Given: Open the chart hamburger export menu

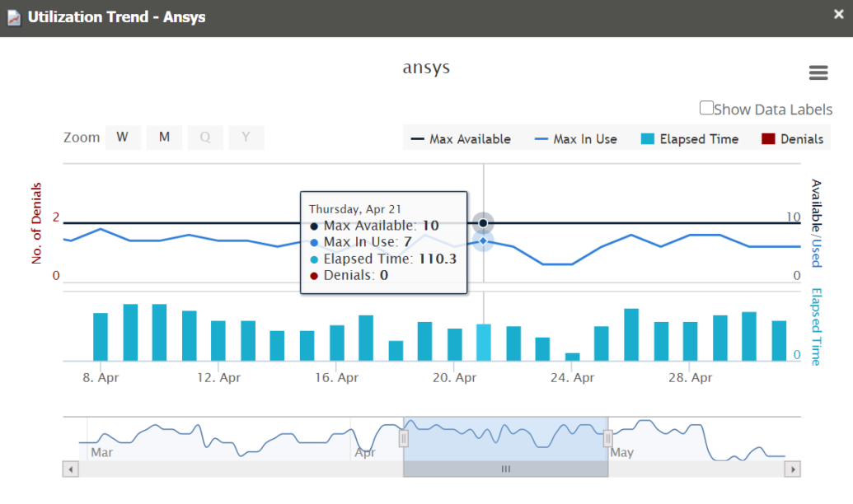Looking at the screenshot, I should click(x=818, y=72).
